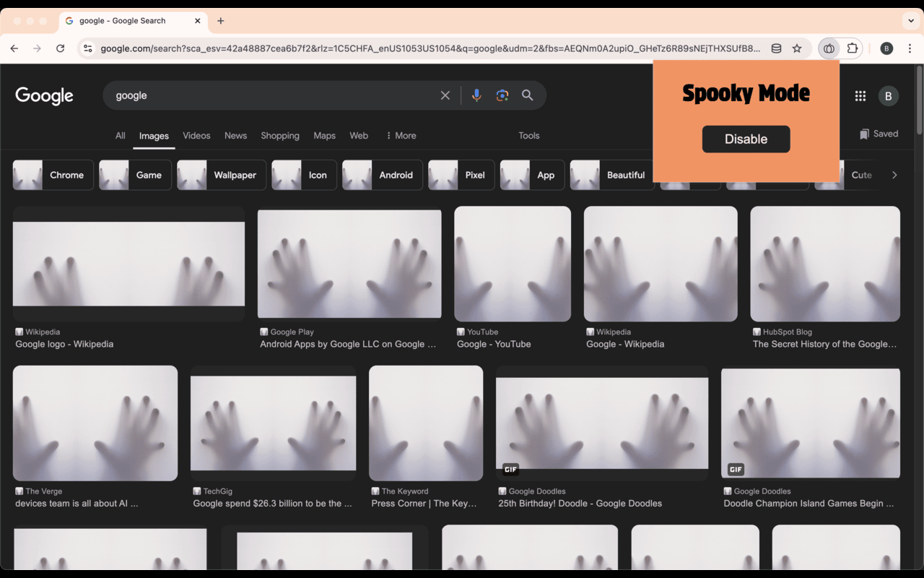Open the Tools options

pos(529,135)
